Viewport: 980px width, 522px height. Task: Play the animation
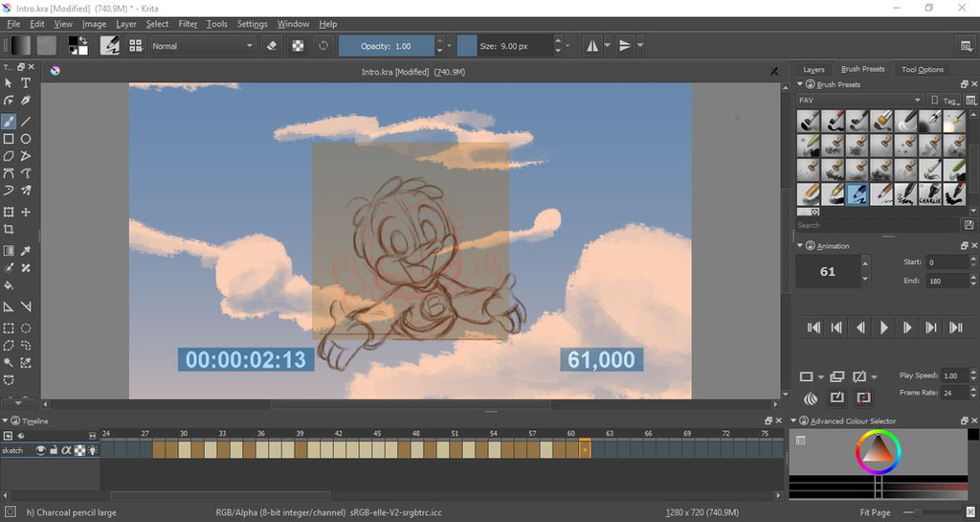point(883,327)
